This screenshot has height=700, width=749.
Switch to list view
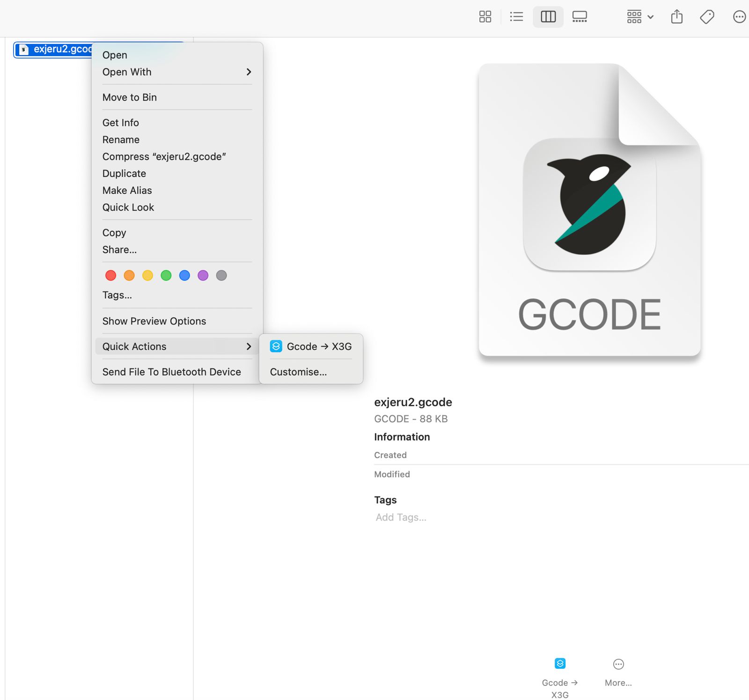click(x=516, y=17)
